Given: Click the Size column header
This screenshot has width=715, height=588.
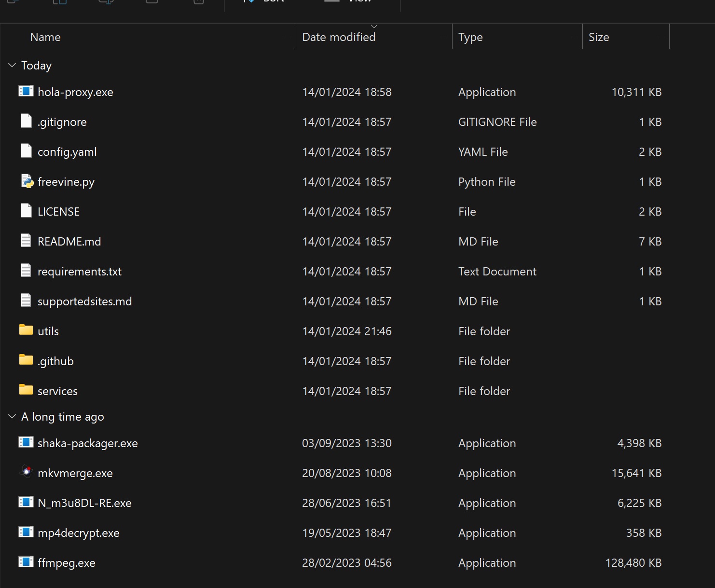Looking at the screenshot, I should (x=599, y=37).
